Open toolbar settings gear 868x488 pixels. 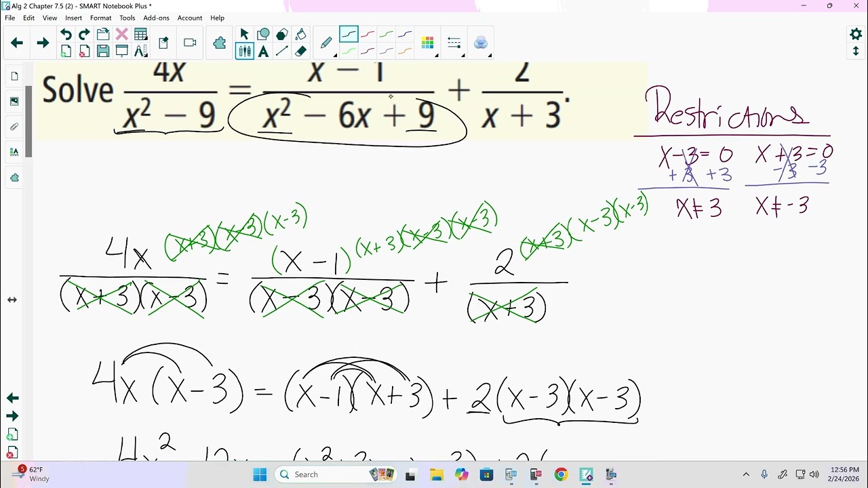(856, 34)
